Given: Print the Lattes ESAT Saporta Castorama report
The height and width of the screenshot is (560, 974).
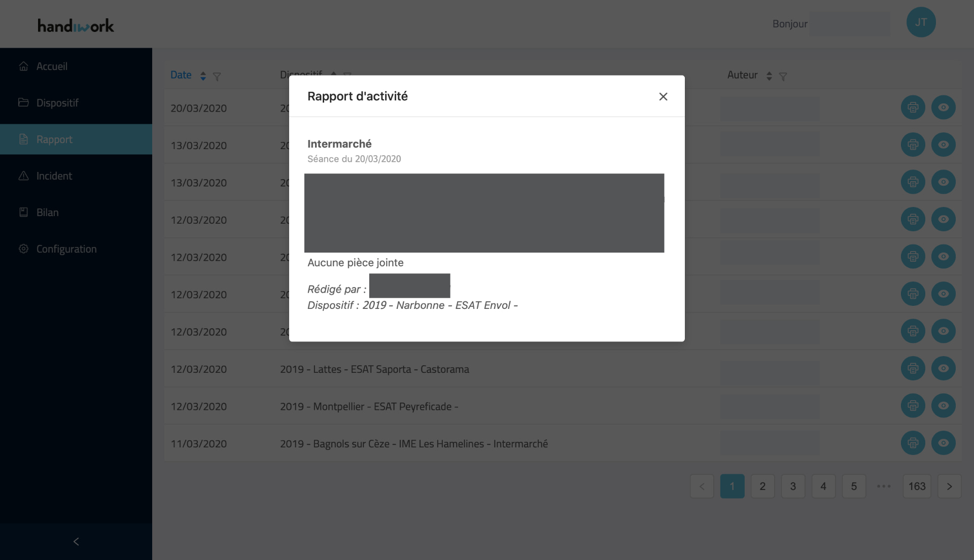Looking at the screenshot, I should (913, 368).
